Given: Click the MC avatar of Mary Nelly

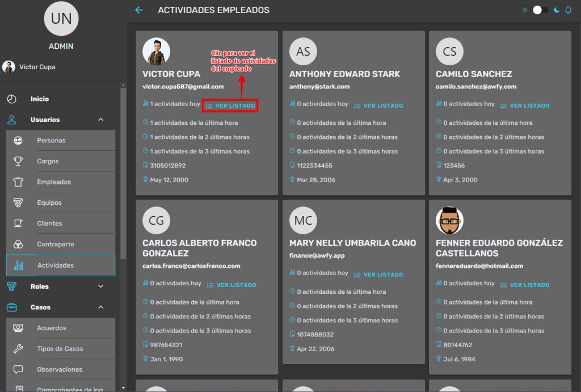Looking at the screenshot, I should [303, 220].
